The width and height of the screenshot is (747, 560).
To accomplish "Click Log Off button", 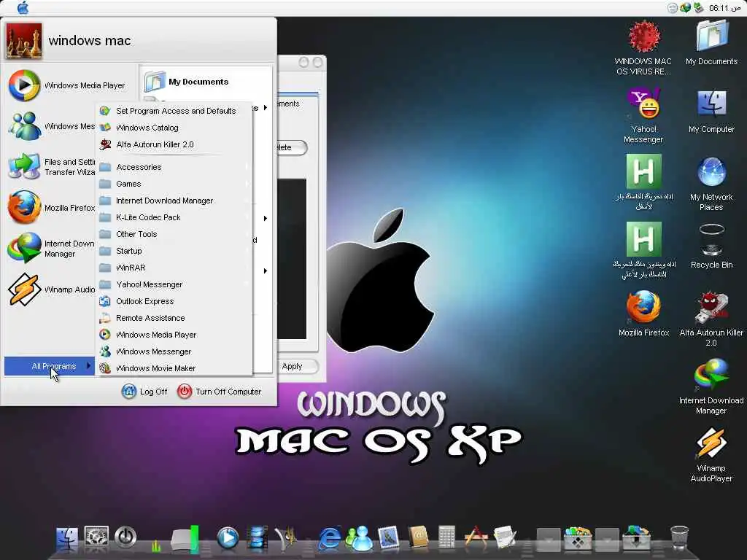I will pos(145,392).
